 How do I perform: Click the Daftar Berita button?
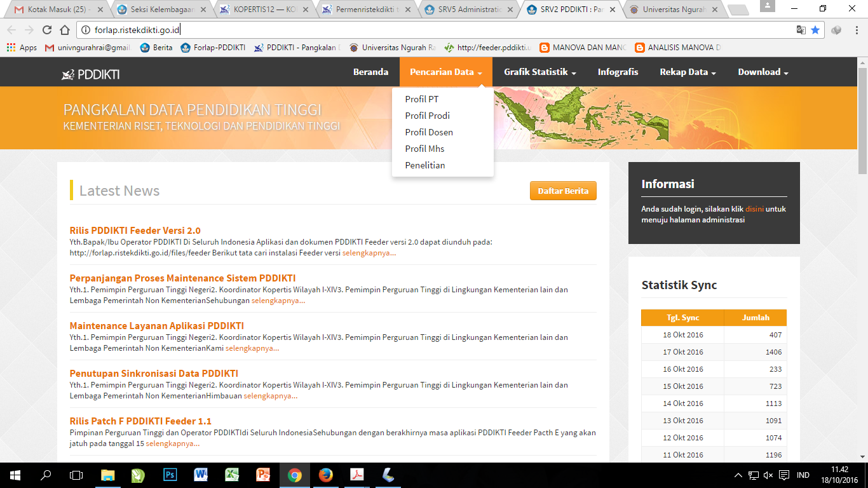coord(563,191)
